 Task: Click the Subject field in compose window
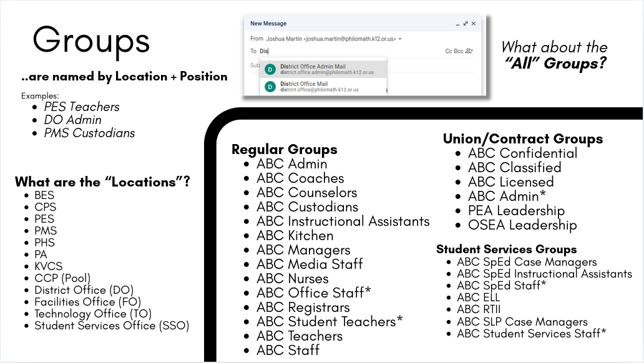[x=255, y=65]
